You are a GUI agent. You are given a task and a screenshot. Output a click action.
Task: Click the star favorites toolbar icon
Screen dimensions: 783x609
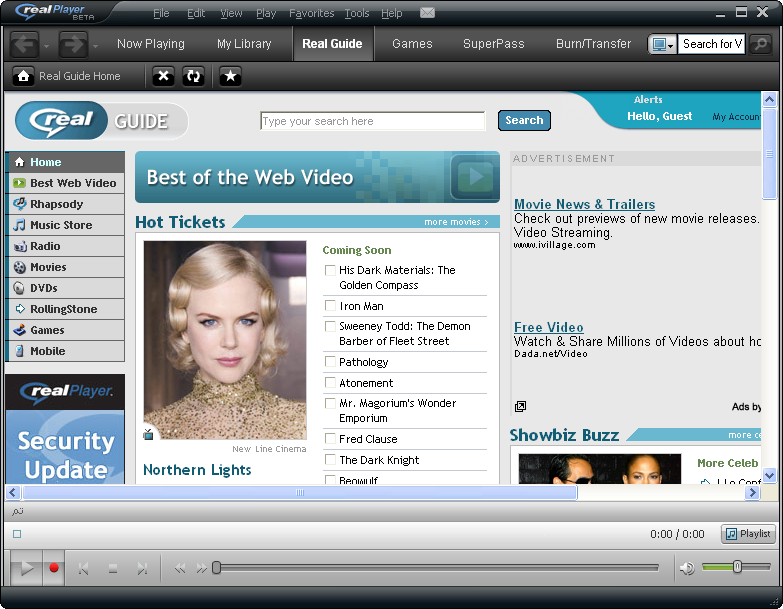[x=230, y=76]
